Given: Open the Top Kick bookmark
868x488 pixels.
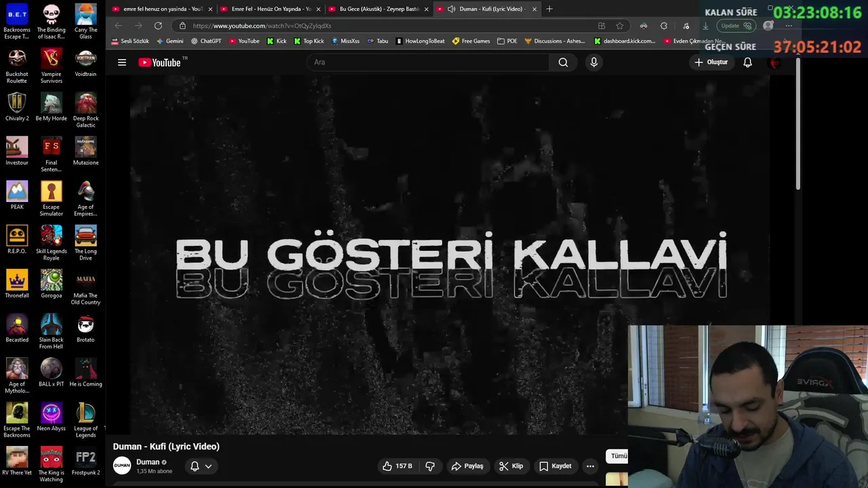Looking at the screenshot, I should pos(309,41).
